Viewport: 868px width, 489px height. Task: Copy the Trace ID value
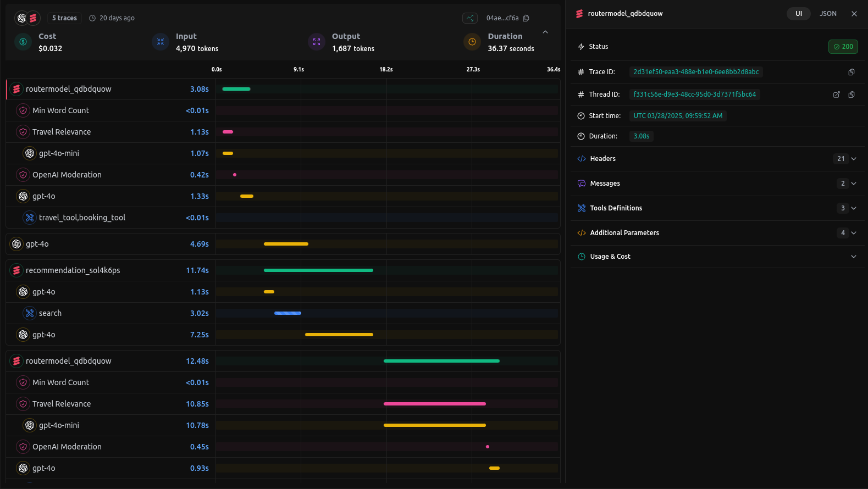[851, 72]
